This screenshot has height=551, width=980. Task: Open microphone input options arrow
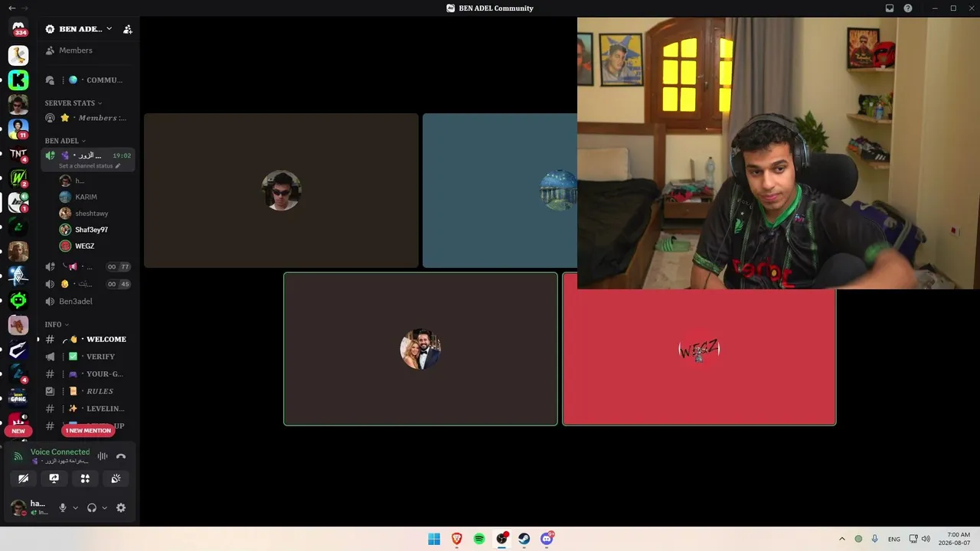(x=75, y=508)
